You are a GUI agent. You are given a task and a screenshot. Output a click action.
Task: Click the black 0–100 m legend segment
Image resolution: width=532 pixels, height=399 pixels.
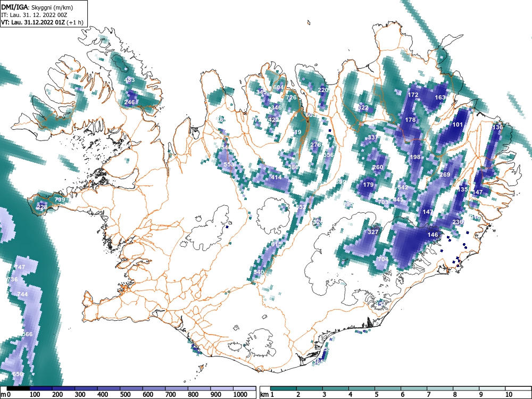18,388
